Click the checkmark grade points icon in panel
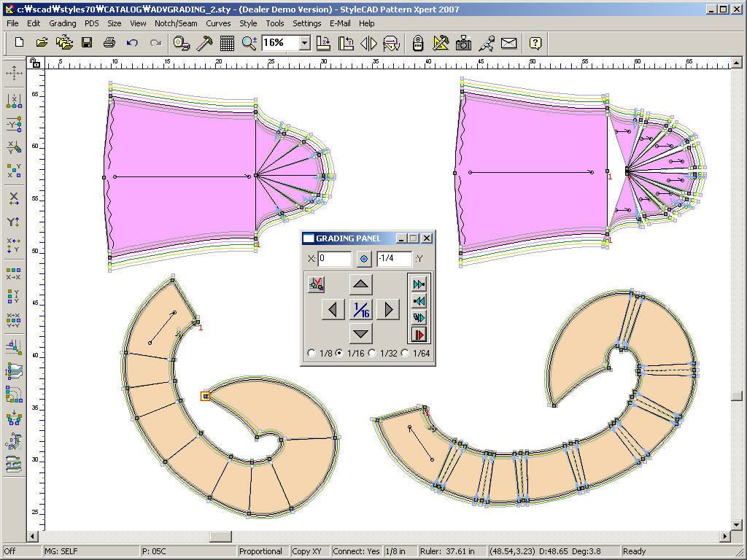Image resolution: width=747 pixels, height=560 pixels. 317,284
